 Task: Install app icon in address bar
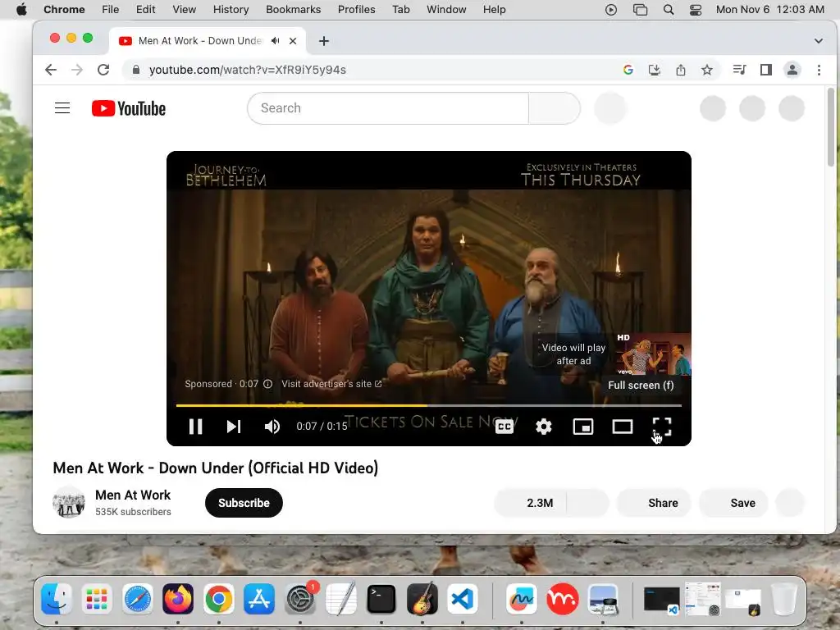click(x=654, y=70)
